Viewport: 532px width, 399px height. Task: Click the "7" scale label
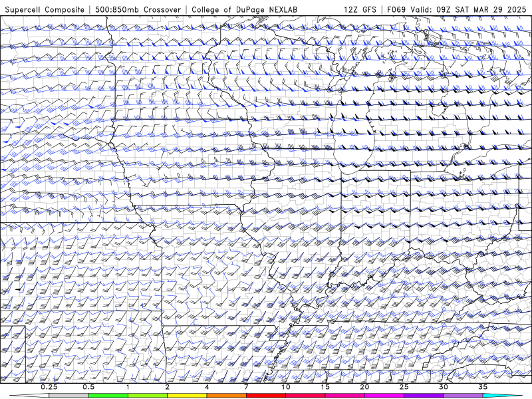[x=246, y=387]
